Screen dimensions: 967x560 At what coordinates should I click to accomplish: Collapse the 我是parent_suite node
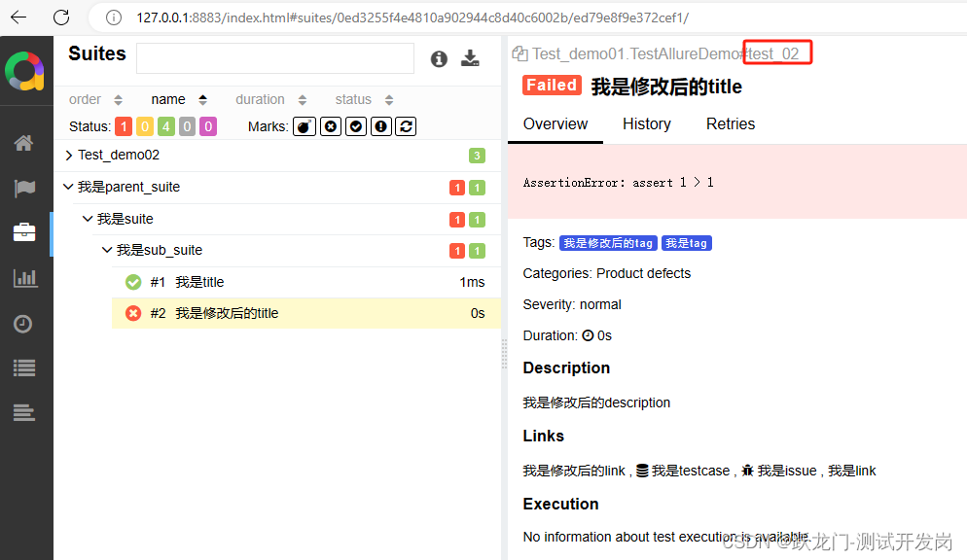tap(68, 186)
